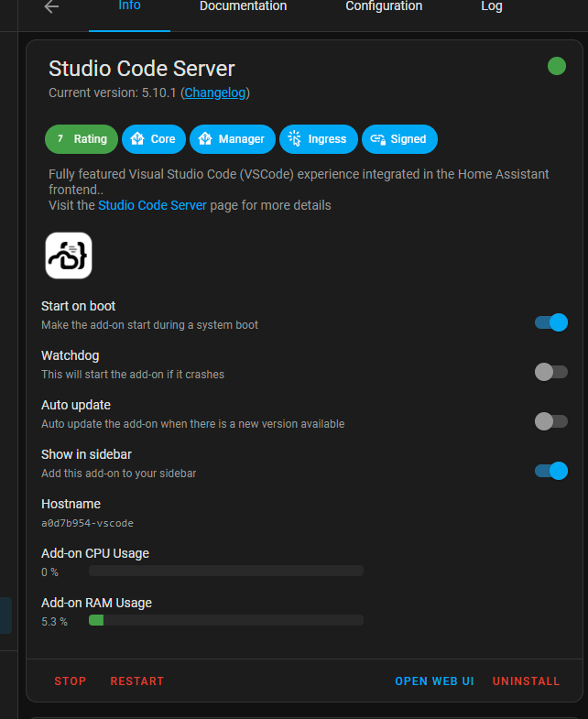The image size is (588, 719).
Task: Click the Add-on RAM Usage bar
Action: point(225,620)
